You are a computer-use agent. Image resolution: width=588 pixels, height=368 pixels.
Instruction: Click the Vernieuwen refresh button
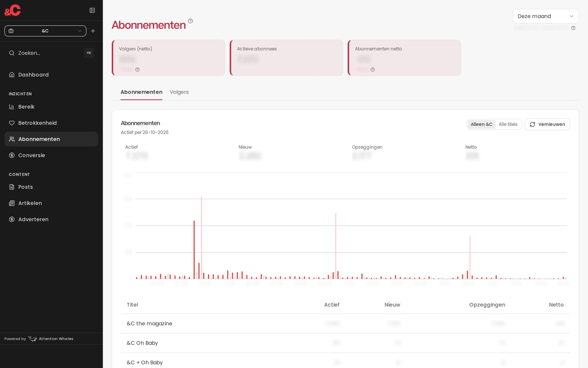(547, 124)
